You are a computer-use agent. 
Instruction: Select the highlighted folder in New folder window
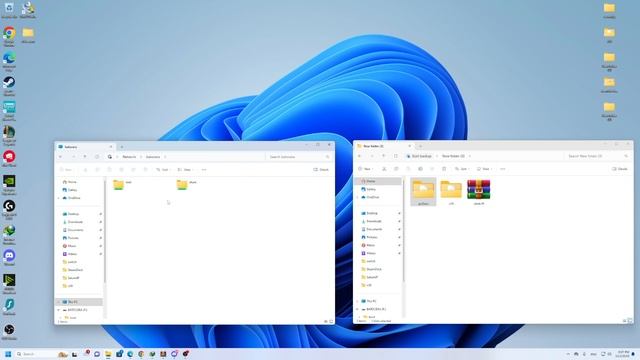point(423,192)
